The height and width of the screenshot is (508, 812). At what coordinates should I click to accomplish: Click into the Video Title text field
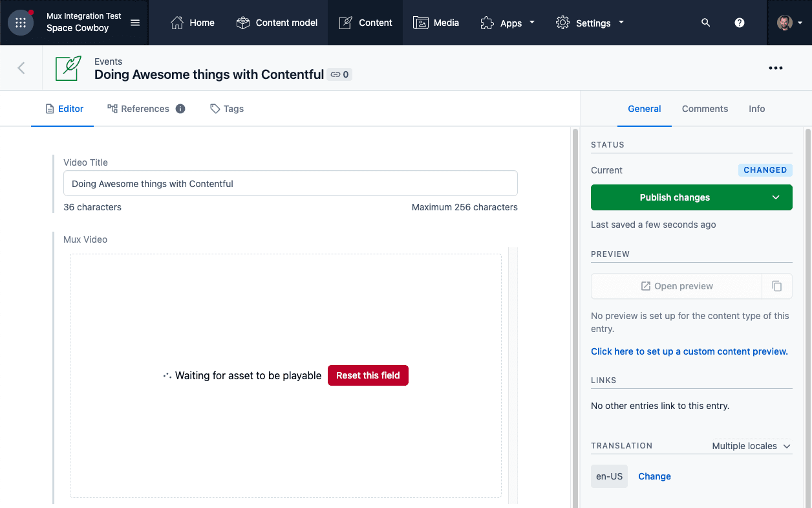click(290, 184)
